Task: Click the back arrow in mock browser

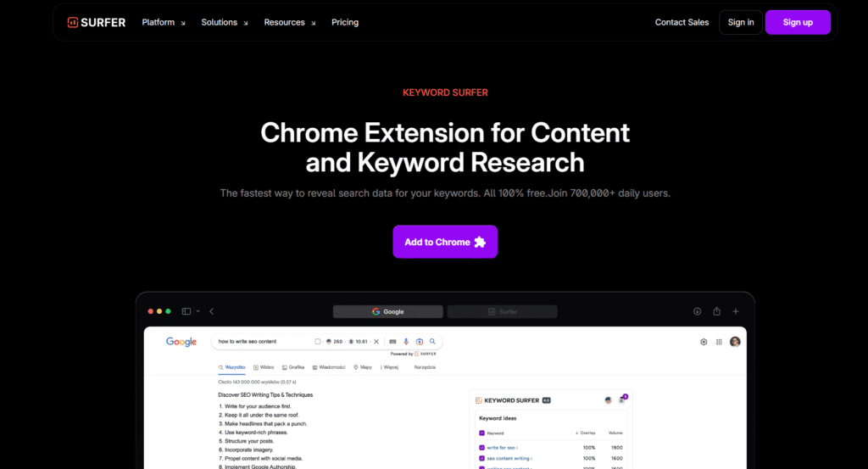Action: click(x=211, y=311)
